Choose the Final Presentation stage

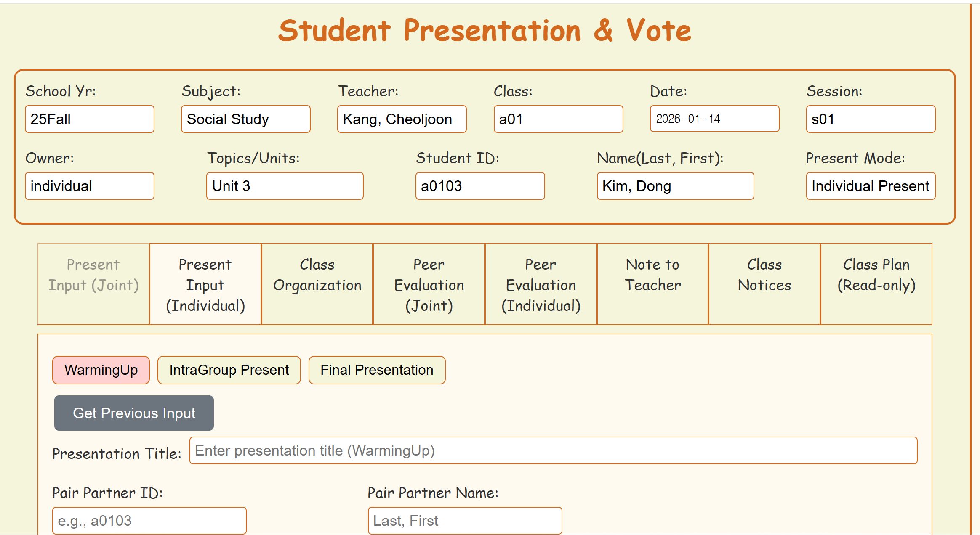point(377,370)
